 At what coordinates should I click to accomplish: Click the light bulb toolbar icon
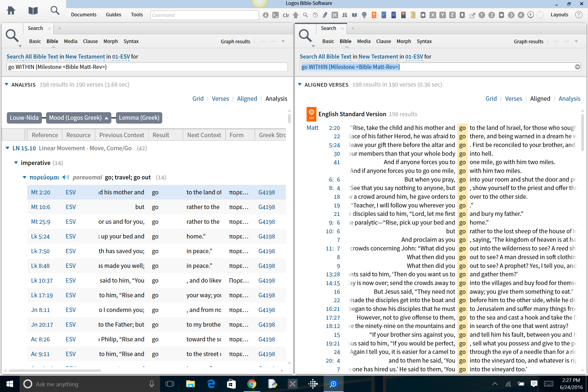(x=364, y=15)
